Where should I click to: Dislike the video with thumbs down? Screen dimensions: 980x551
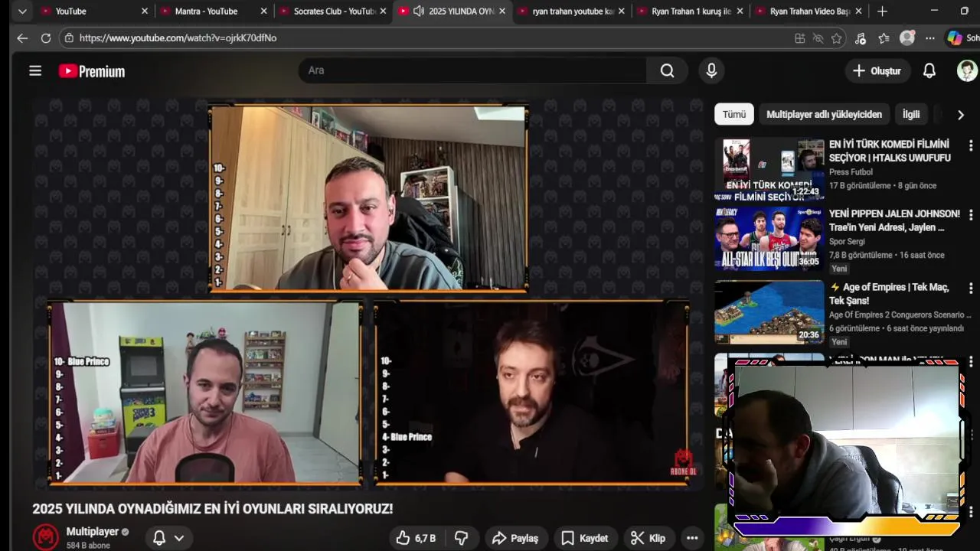(461, 538)
